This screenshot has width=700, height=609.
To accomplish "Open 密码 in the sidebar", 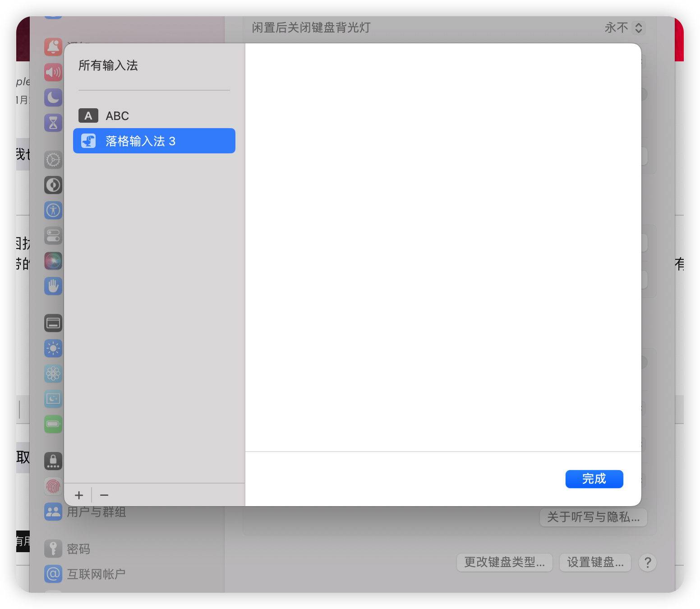I will point(78,549).
